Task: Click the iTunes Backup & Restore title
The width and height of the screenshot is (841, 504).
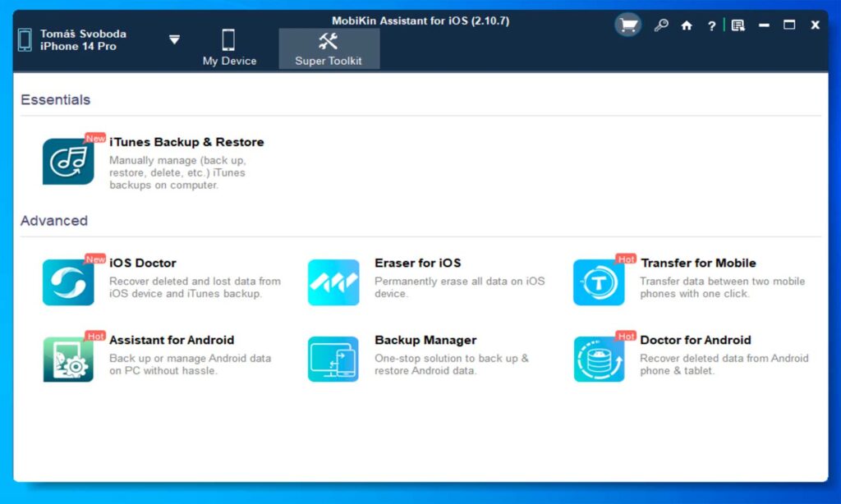Action: [x=186, y=142]
